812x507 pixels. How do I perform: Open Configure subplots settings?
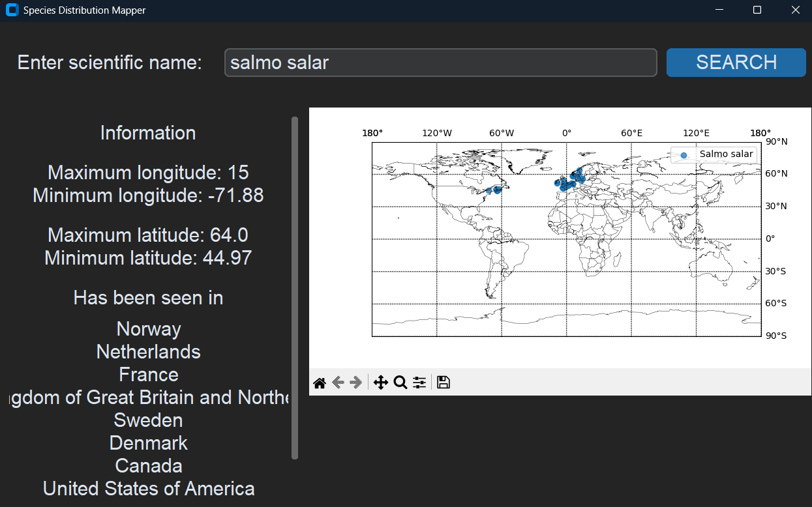(x=419, y=383)
